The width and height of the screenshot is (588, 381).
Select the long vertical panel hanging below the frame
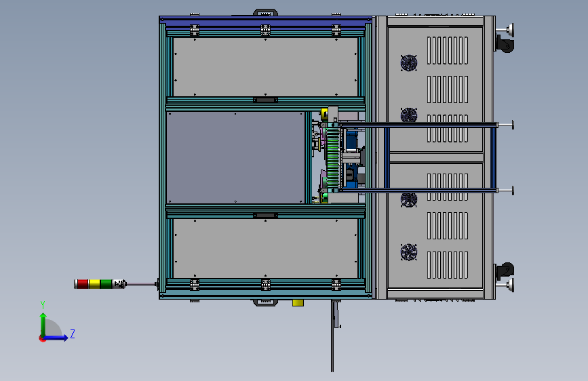(x=332, y=336)
